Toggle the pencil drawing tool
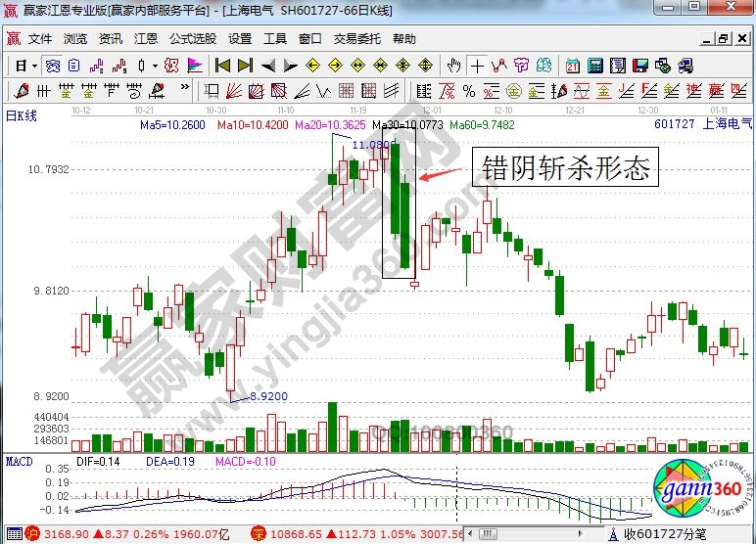 click(x=21, y=91)
